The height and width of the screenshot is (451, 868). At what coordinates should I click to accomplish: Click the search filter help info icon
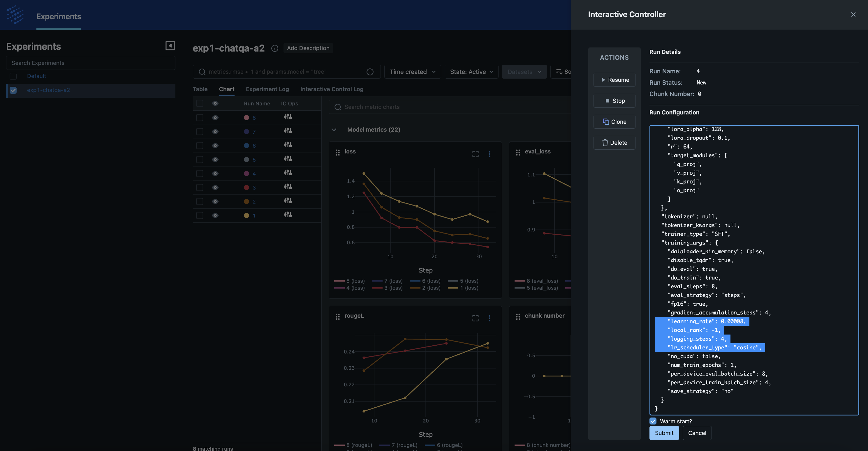(x=370, y=72)
